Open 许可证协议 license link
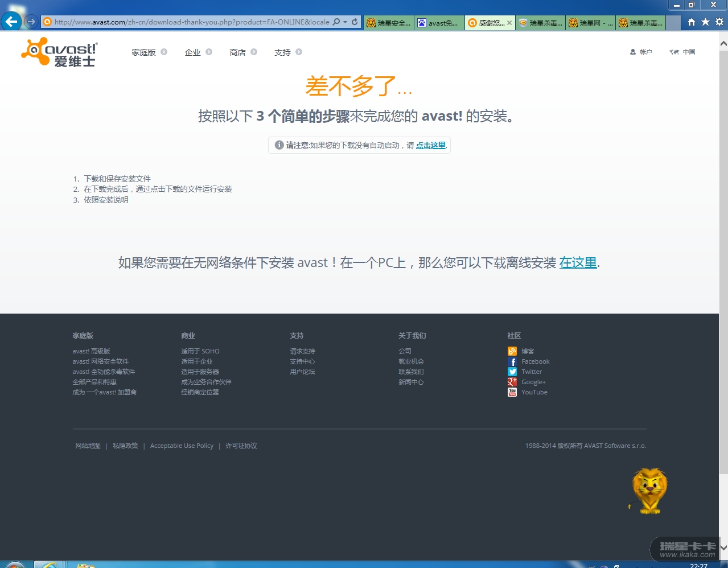The height and width of the screenshot is (568, 728). [241, 446]
